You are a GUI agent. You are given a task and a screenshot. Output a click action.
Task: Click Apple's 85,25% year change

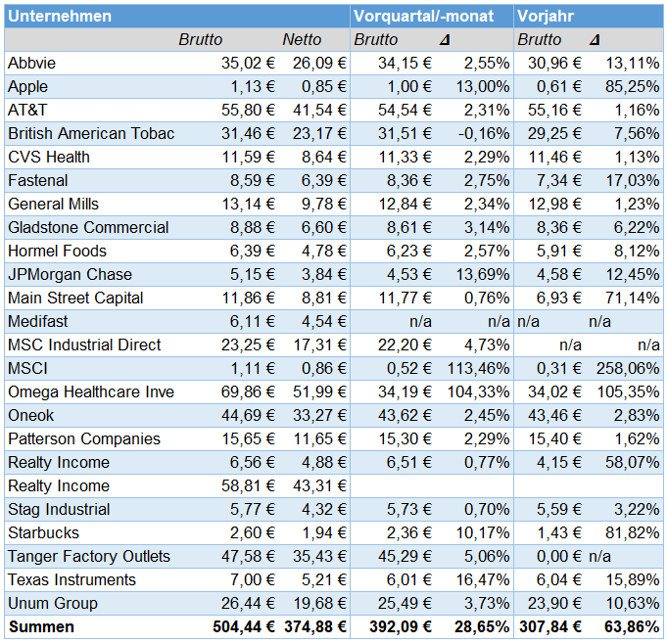pos(632,86)
